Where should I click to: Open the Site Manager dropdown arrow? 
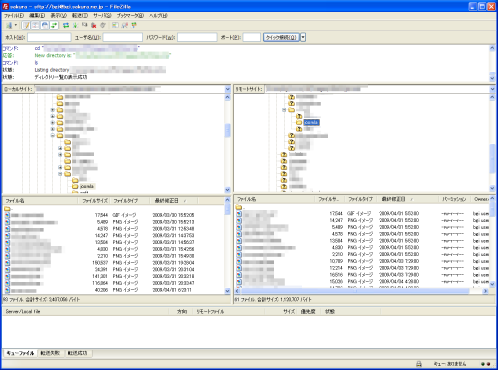tap(15, 25)
